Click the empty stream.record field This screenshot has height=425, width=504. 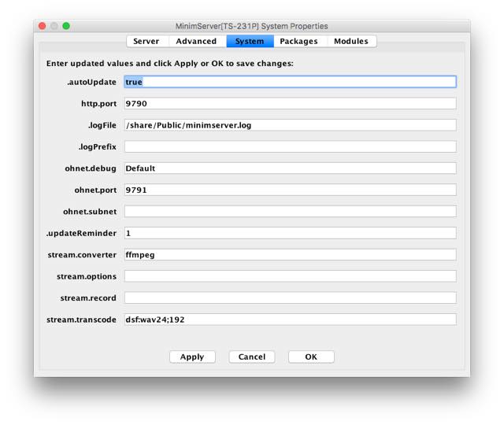(x=291, y=297)
